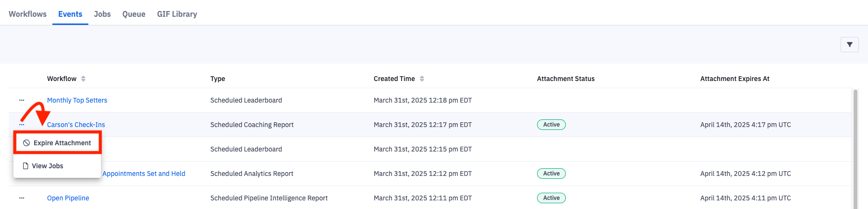This screenshot has height=209, width=868.
Task: Open the Carson's Check-Ins row ellipsis menu
Action: pos(22,125)
